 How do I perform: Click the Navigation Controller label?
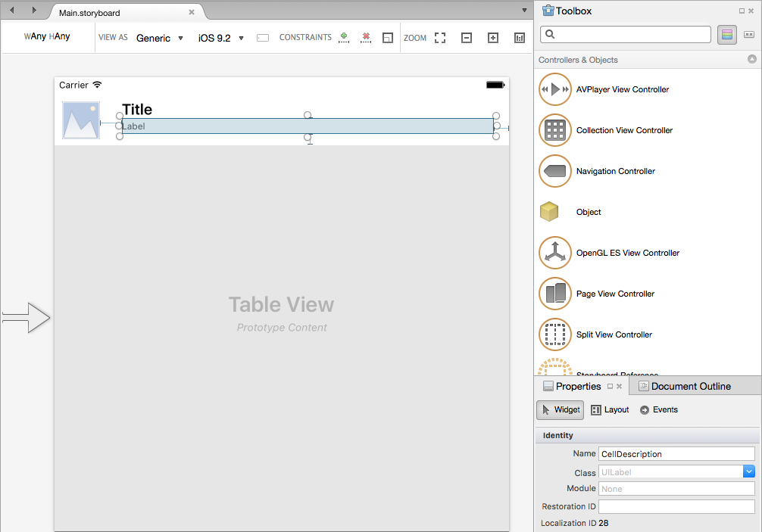point(616,171)
